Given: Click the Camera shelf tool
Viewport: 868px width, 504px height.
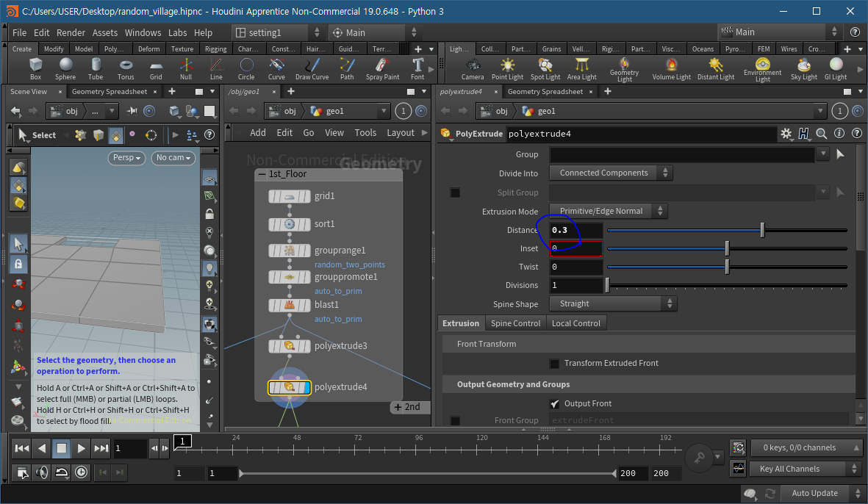Looking at the screenshot, I should coord(473,68).
